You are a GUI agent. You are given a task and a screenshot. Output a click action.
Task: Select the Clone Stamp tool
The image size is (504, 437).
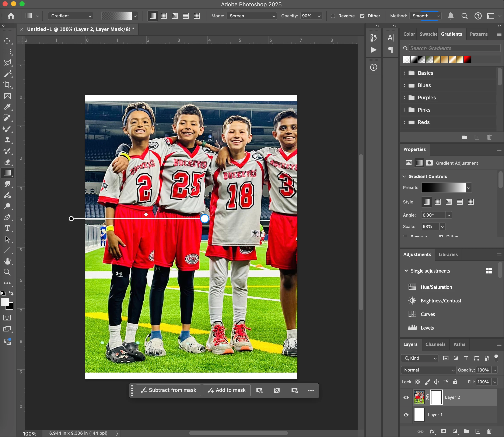(x=7, y=140)
